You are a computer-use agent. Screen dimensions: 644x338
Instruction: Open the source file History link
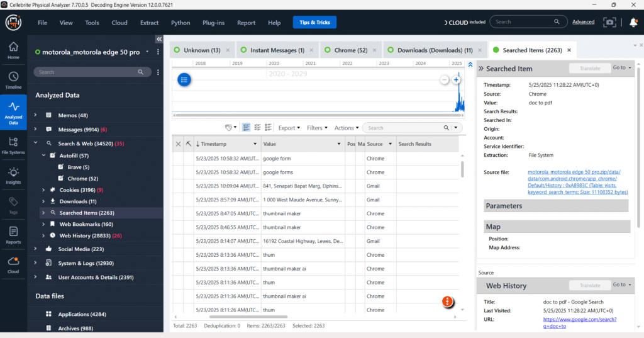(x=577, y=182)
